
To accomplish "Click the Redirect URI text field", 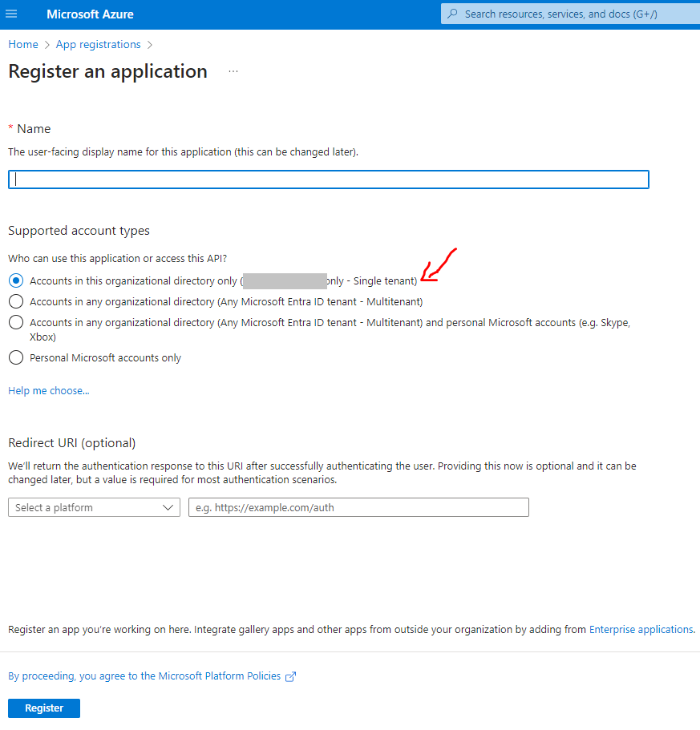I will tap(358, 507).
